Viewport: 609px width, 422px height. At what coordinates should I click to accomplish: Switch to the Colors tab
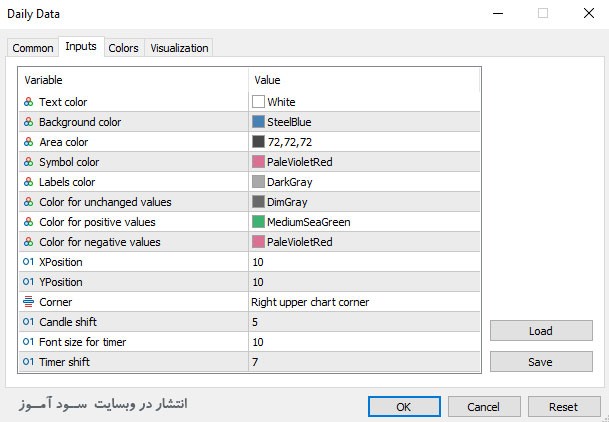point(123,48)
